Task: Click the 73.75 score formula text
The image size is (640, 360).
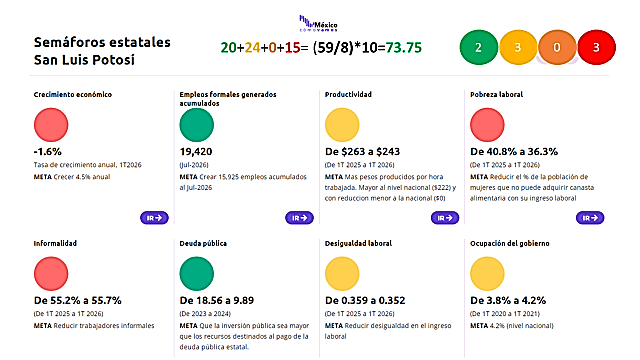Action: (x=321, y=48)
